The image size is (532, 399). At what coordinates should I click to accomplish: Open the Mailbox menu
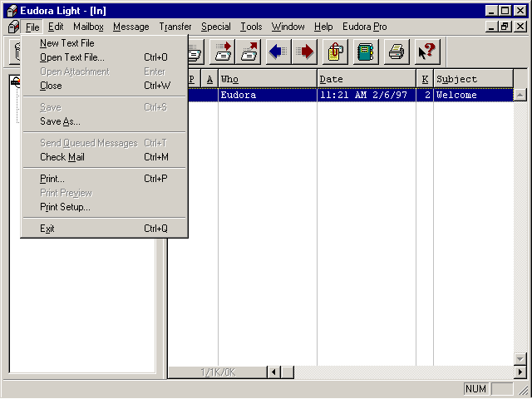(88, 27)
